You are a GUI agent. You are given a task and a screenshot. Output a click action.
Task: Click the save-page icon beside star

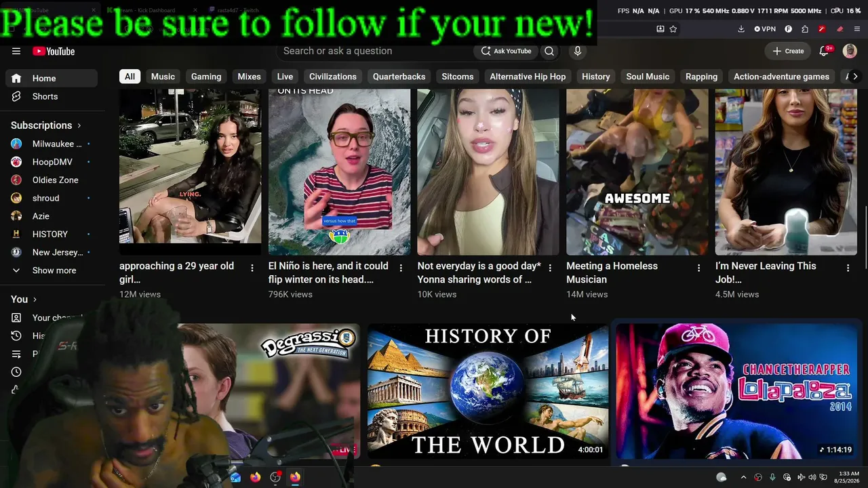tap(660, 29)
